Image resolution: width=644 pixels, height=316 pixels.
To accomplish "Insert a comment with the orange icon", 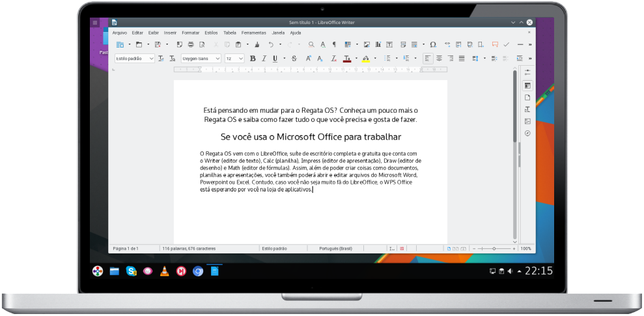I will [496, 44].
